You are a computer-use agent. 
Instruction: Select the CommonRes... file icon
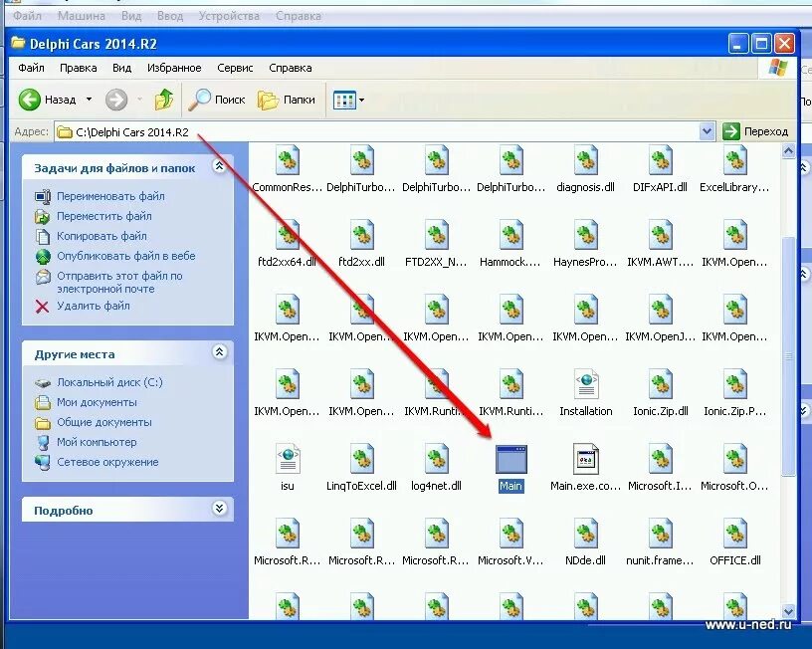[x=288, y=160]
